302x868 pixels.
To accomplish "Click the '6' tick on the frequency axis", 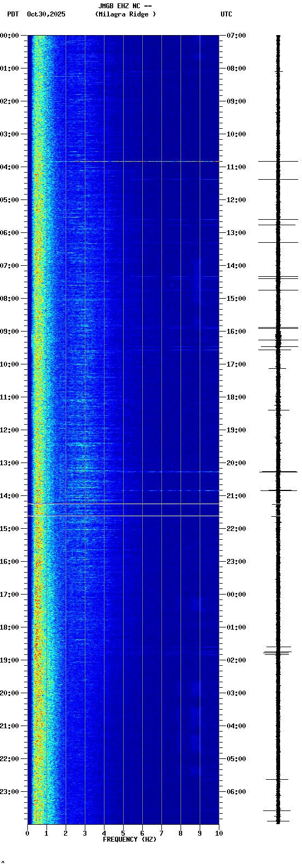I will tap(142, 833).
